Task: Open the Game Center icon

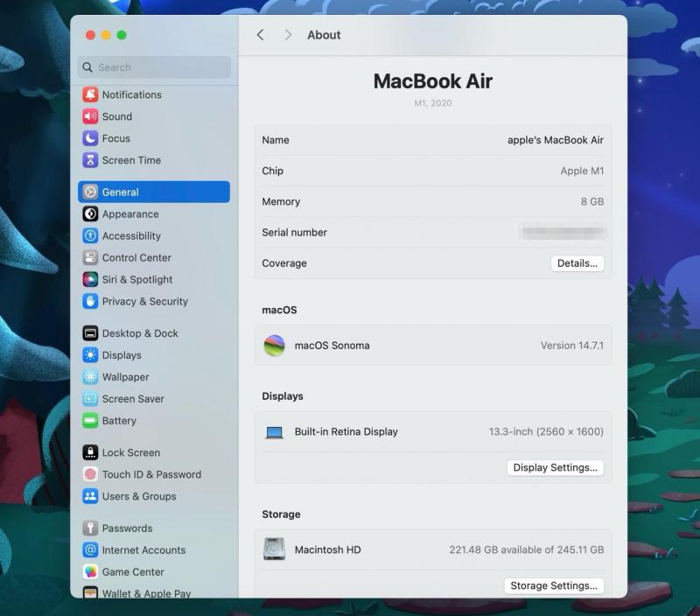Action: 90,571
